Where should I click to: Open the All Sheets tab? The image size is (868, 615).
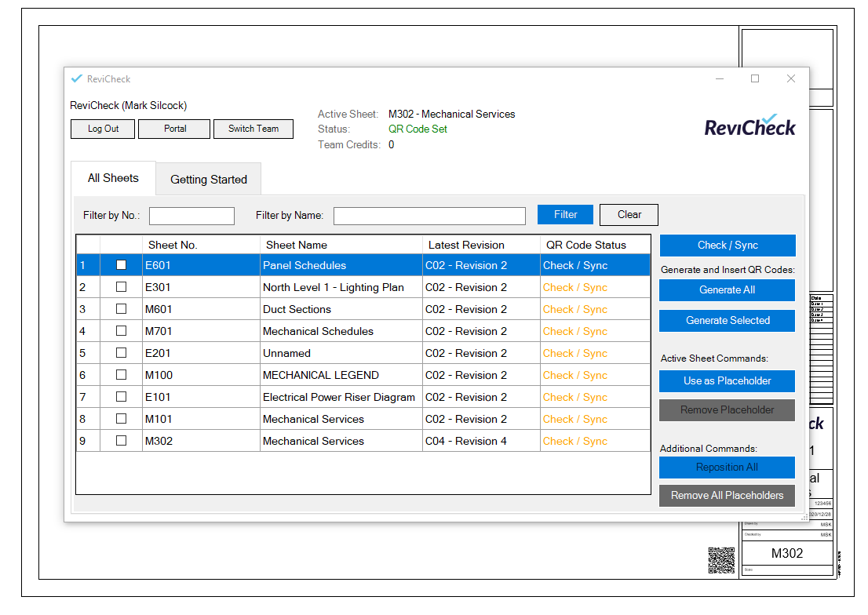click(113, 178)
